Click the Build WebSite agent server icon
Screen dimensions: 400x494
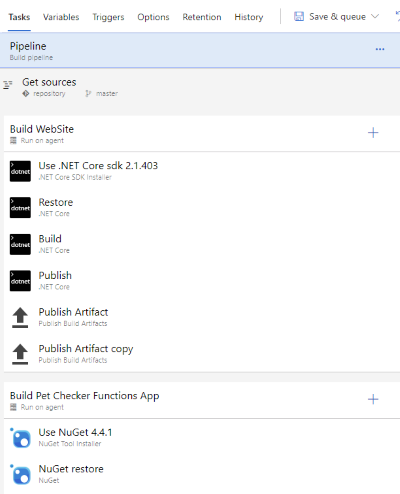click(13, 141)
